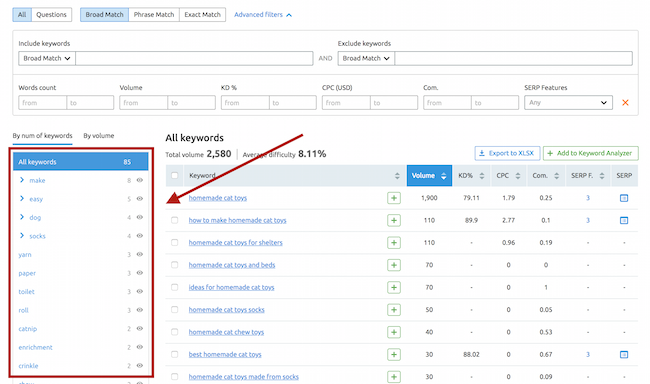Toggle eye icon for 'easy' group
This screenshot has height=384, width=650.
(140, 199)
